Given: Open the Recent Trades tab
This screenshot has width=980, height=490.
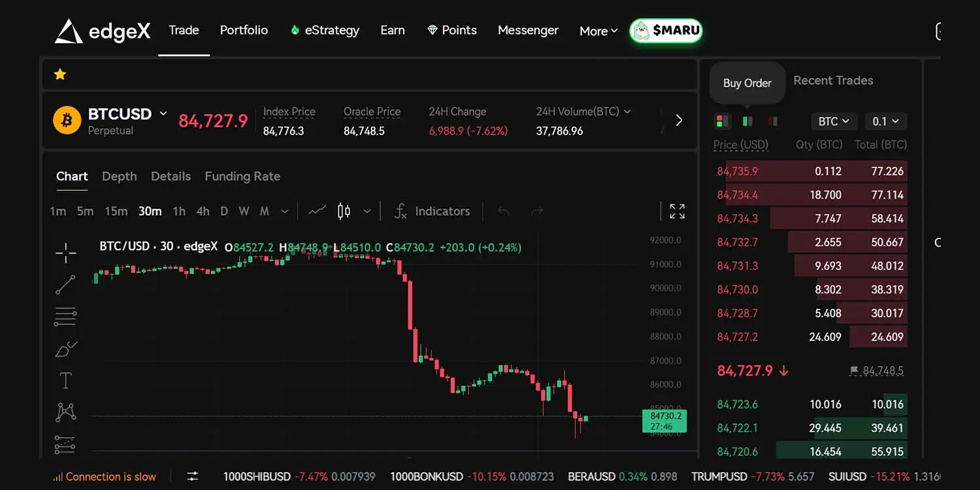Looking at the screenshot, I should [833, 80].
